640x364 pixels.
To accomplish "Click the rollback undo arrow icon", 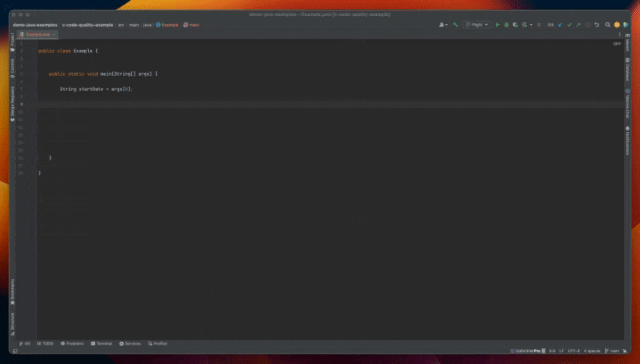I will point(597,25).
